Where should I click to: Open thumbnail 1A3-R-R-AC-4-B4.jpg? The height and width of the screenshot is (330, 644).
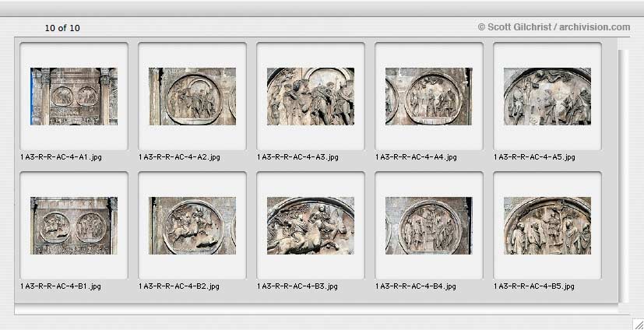pyautogui.click(x=429, y=226)
